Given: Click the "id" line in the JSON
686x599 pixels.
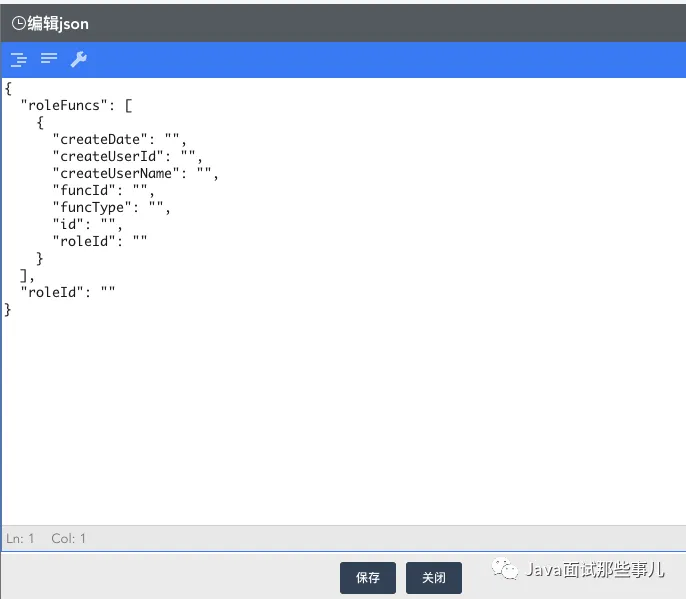Looking at the screenshot, I should pyautogui.click(x=87, y=224).
